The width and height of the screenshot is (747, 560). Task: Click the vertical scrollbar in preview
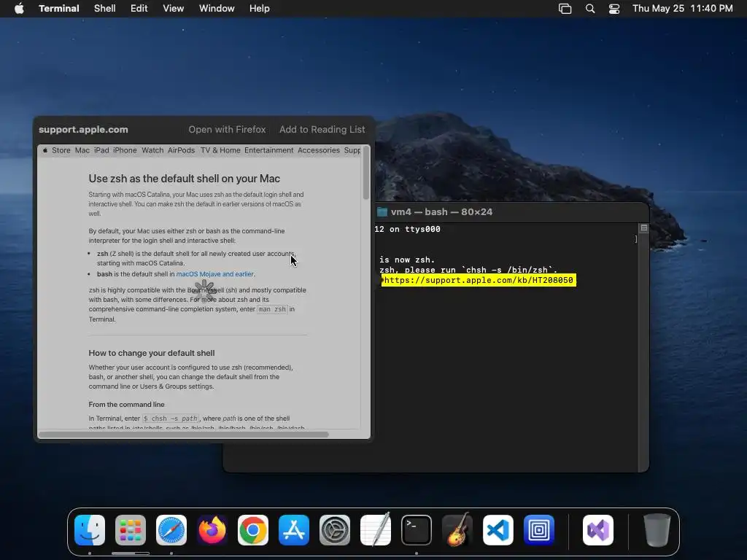point(366,173)
